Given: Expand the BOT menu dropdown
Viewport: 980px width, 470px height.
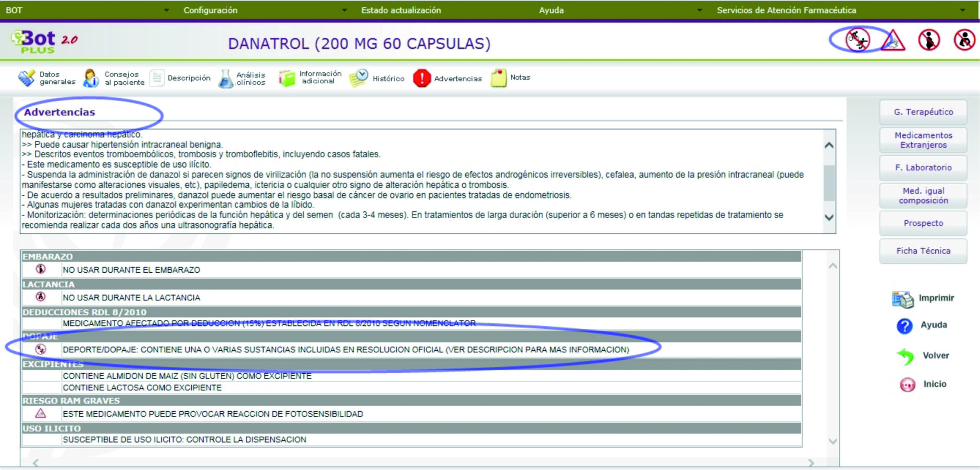Looking at the screenshot, I should (167, 9).
